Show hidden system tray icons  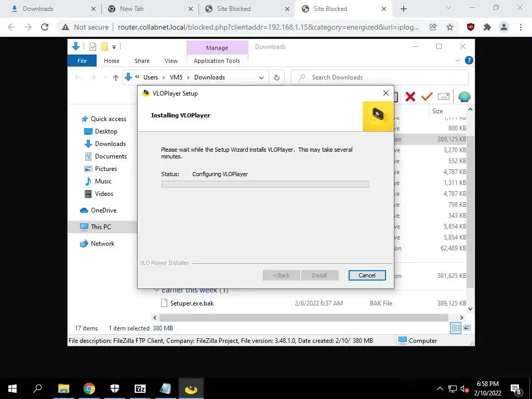(440, 389)
